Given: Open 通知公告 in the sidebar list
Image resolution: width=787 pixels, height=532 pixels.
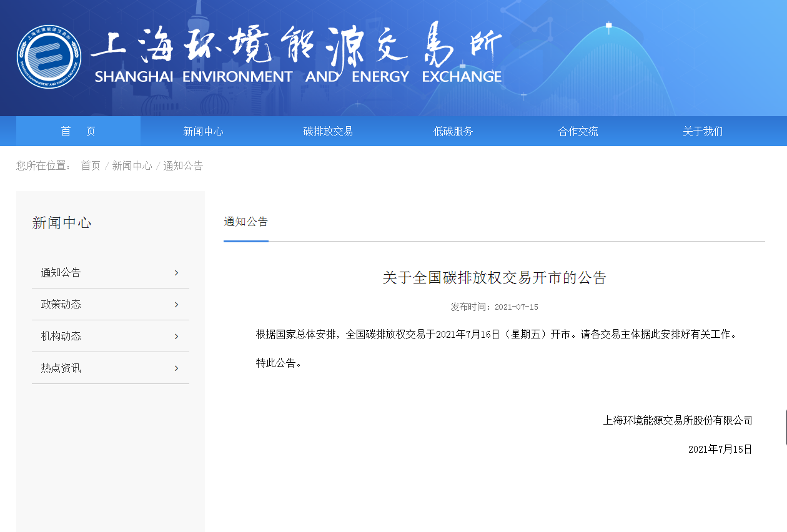Looking at the screenshot, I should [111, 272].
